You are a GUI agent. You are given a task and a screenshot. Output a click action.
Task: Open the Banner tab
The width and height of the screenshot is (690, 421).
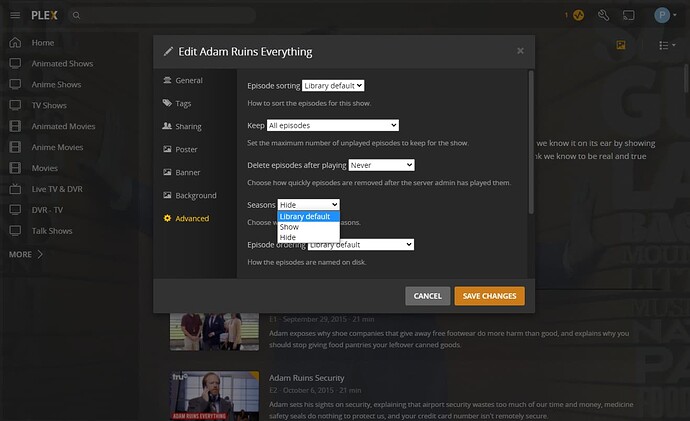point(181,172)
